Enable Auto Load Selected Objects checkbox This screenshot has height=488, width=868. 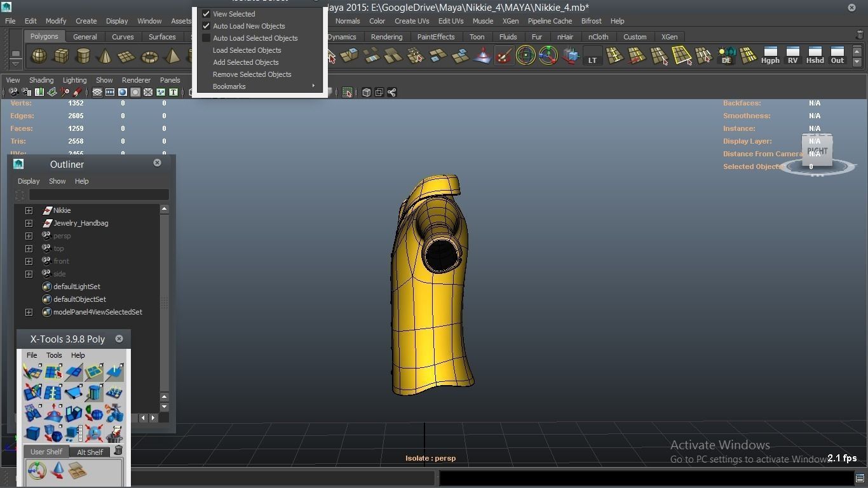click(x=206, y=38)
